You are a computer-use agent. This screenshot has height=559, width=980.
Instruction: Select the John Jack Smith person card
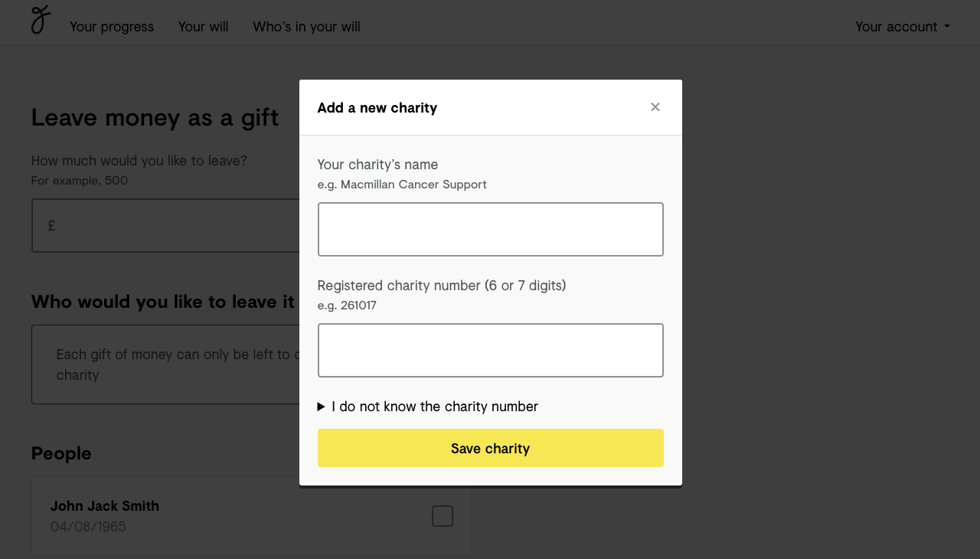click(x=251, y=516)
